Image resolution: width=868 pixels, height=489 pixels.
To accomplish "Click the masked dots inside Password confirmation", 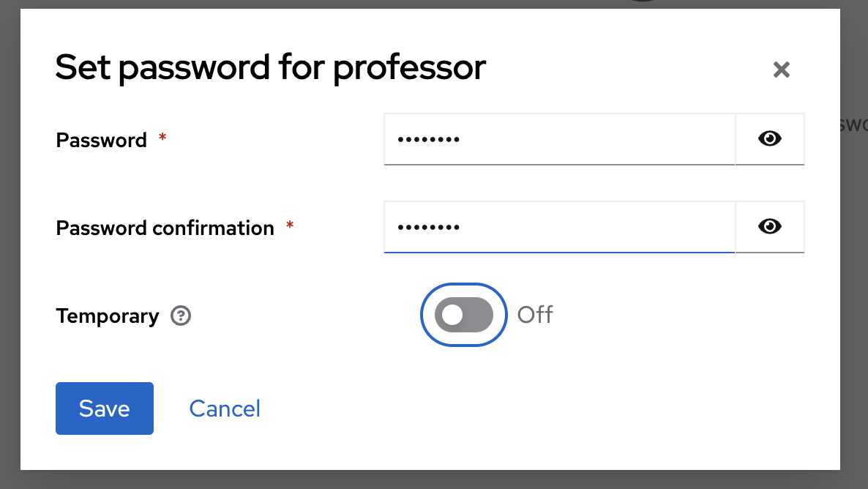I will click(x=428, y=227).
